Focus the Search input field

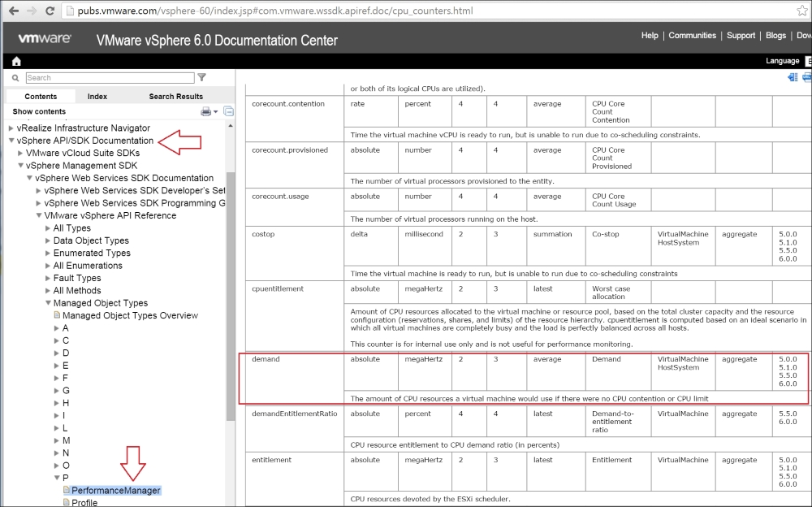pos(110,78)
